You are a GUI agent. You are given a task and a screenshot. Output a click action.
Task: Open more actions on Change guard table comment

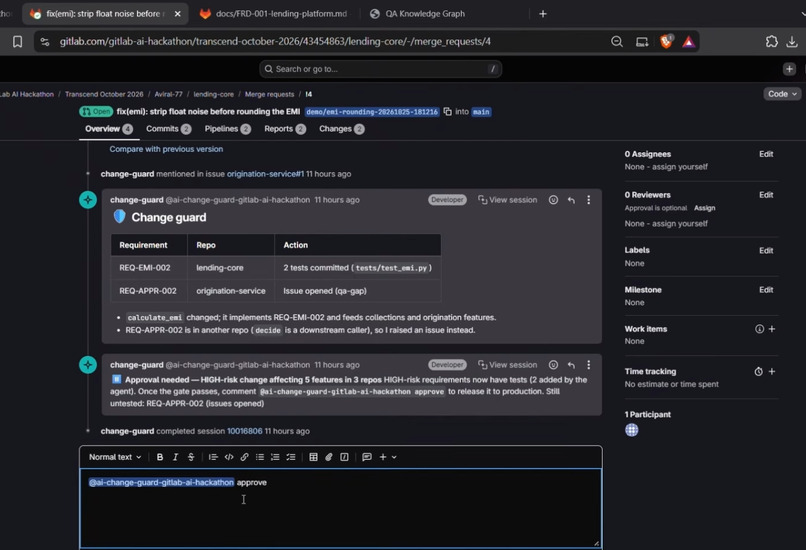click(589, 200)
